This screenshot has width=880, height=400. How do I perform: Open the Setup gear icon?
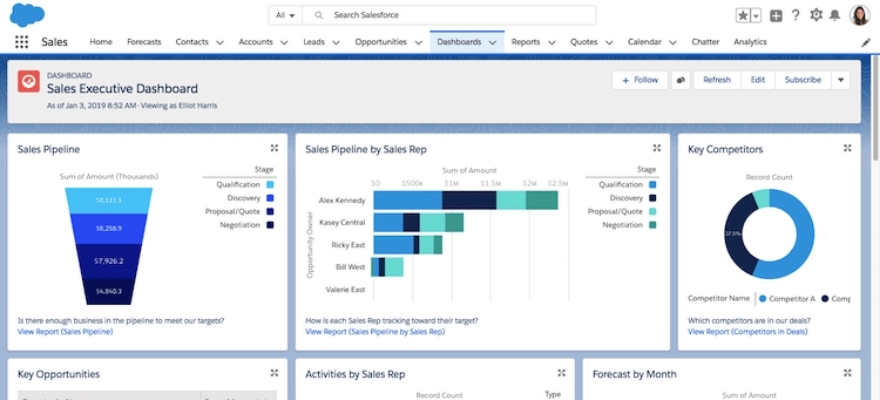coord(816,15)
